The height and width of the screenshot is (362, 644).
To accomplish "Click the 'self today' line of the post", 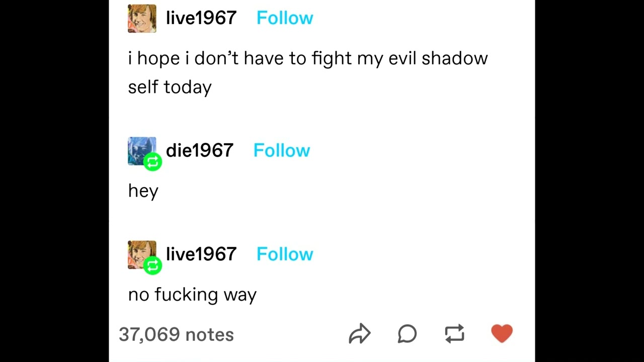I will pyautogui.click(x=170, y=87).
